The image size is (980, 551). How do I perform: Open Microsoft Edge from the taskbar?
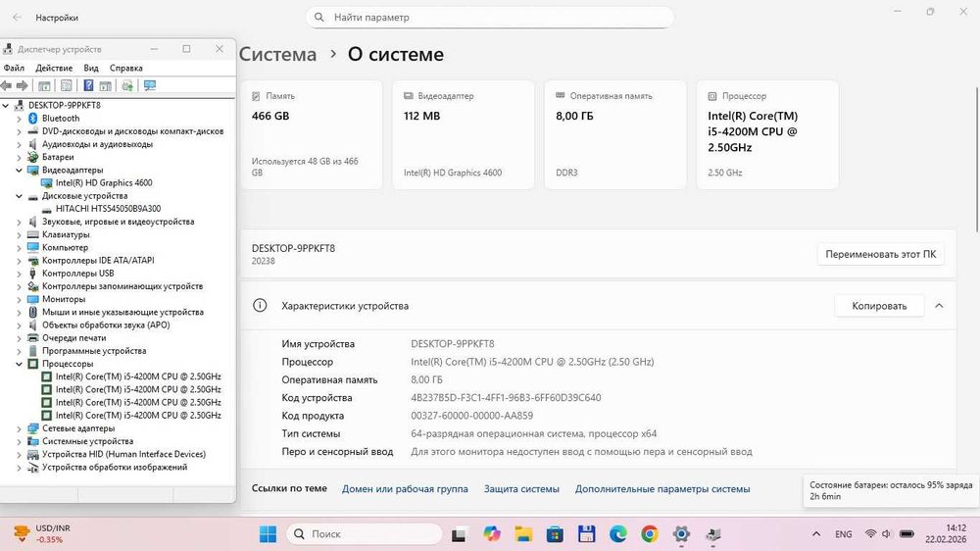tap(618, 534)
